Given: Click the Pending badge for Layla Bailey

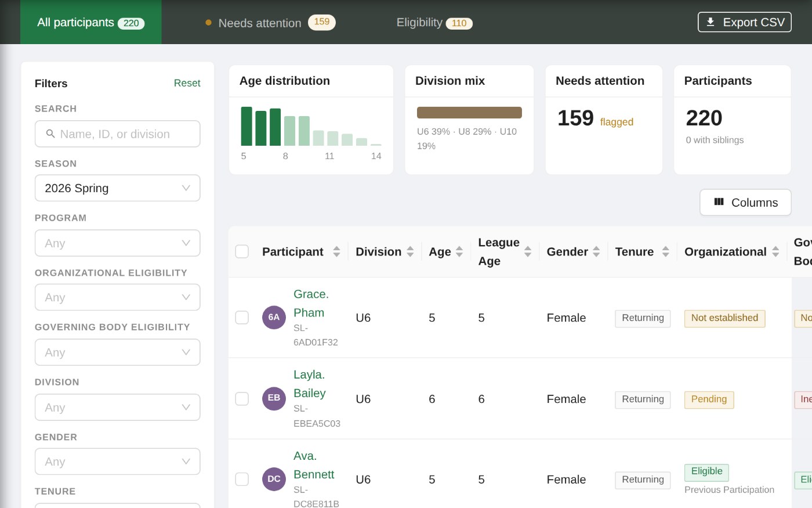Looking at the screenshot, I should (709, 399).
